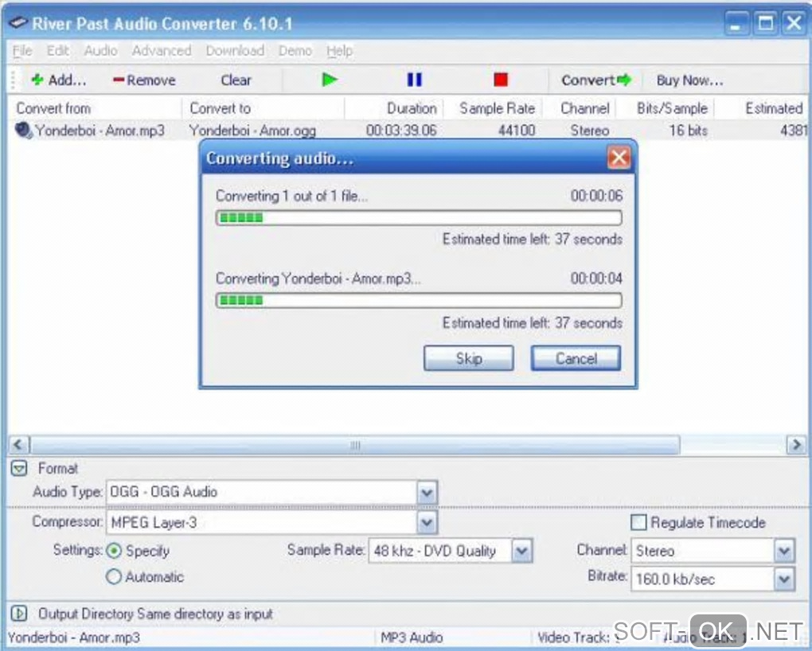Click Clear in the toolbar
This screenshot has height=651, width=812.
click(236, 80)
